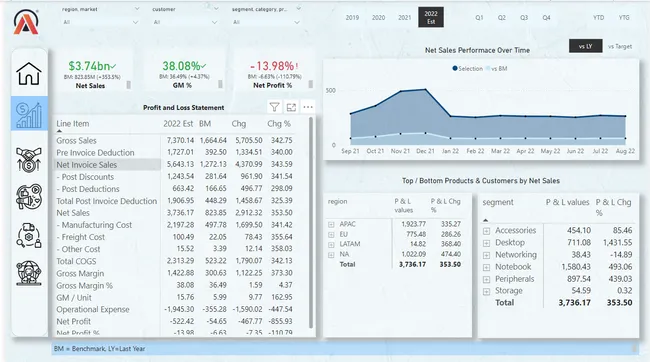Click the Selection legend marker
Image resolution: width=650 pixels, height=362 pixels.
coord(455,68)
